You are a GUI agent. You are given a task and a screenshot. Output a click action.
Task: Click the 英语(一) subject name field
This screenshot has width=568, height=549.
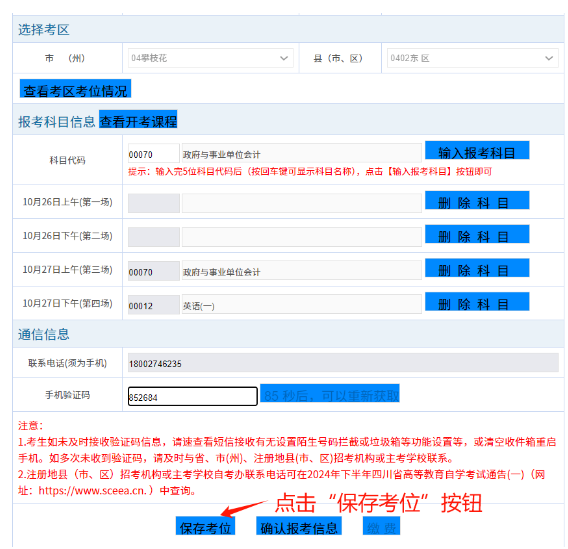pos(302,304)
